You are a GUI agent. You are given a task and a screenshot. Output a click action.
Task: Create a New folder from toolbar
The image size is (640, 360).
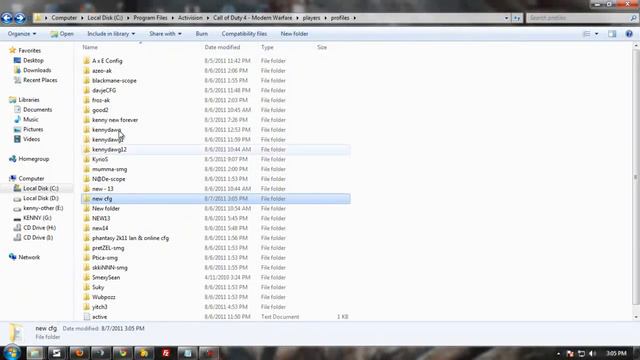click(294, 34)
